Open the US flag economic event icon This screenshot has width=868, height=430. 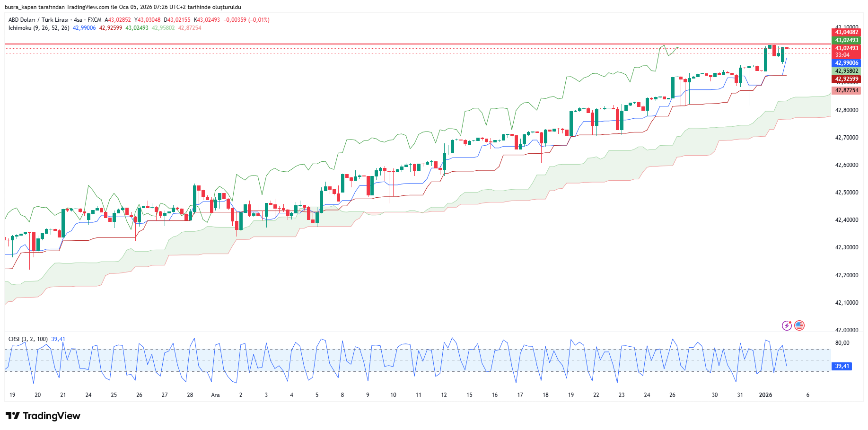(x=799, y=325)
